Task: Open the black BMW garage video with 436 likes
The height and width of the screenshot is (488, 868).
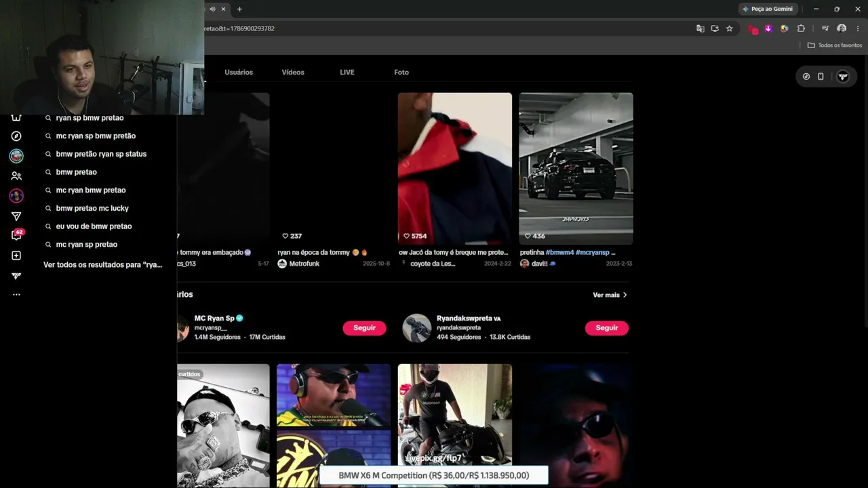Action: pos(576,169)
